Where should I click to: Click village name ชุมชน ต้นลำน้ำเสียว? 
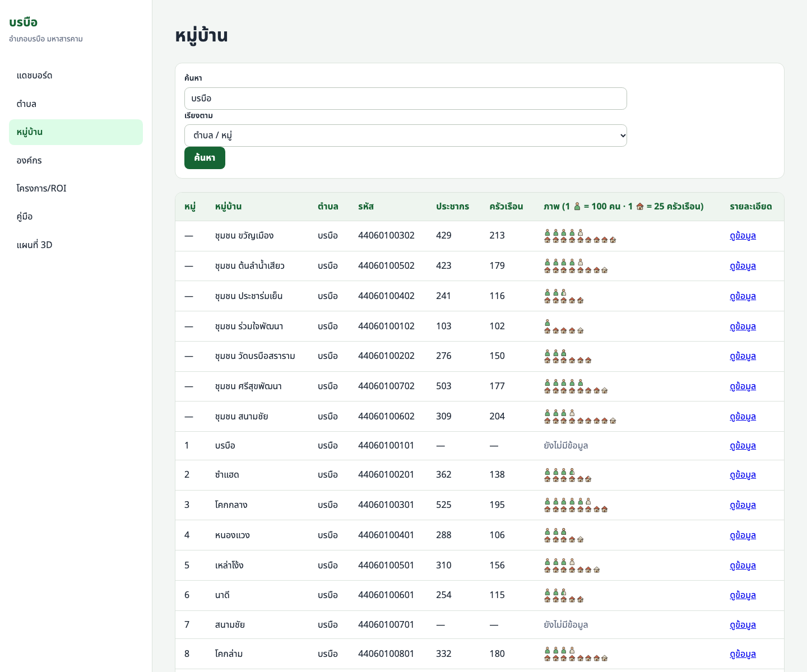tap(249, 266)
